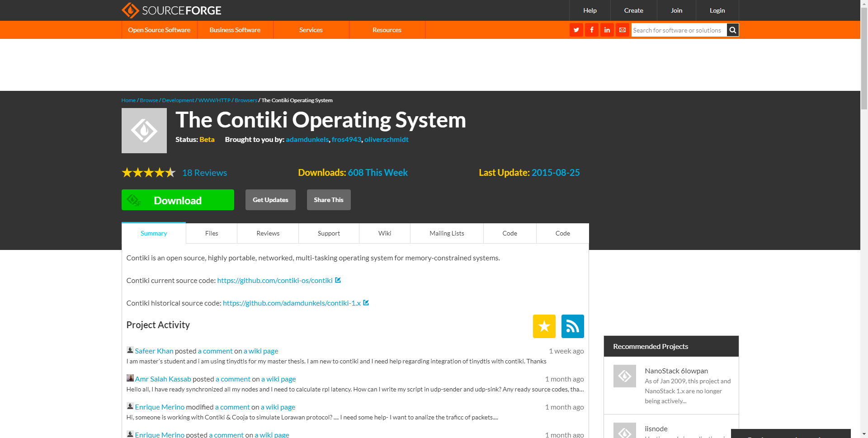View the 18 Reviews link
868x438 pixels.
pyautogui.click(x=204, y=173)
